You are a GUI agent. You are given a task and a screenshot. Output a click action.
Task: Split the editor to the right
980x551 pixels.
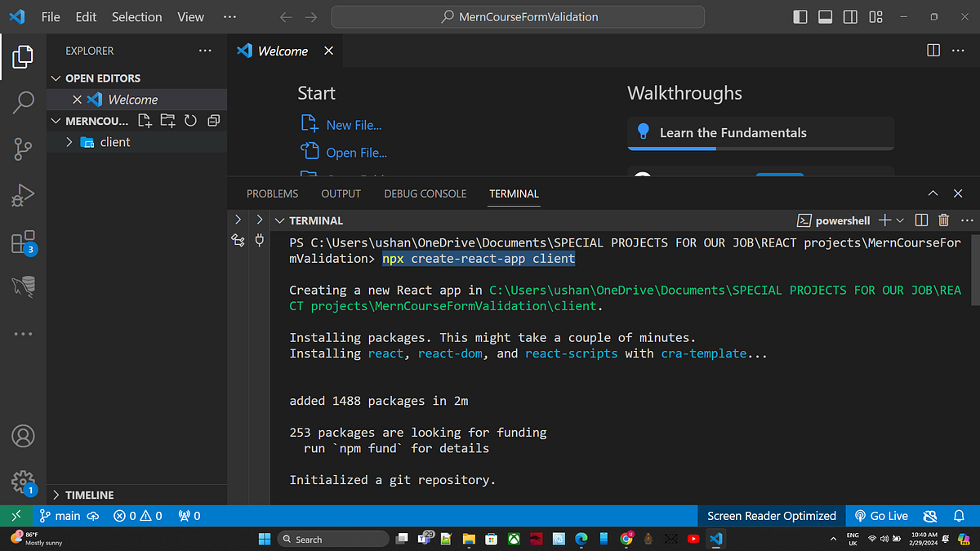933,51
